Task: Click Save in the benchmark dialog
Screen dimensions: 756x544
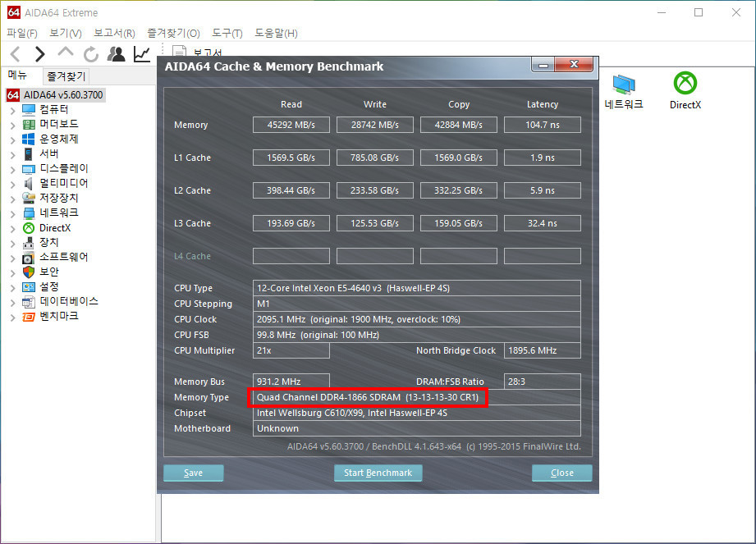Action: point(194,473)
